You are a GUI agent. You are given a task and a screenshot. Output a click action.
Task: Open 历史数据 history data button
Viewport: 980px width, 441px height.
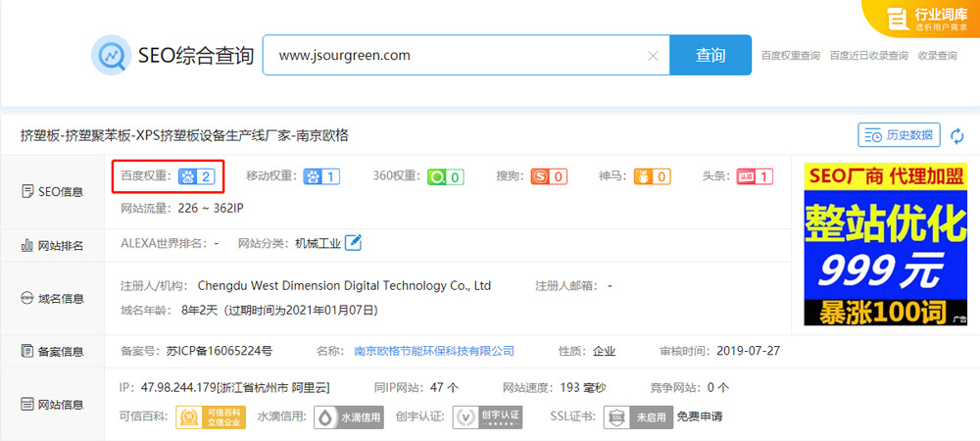[898, 135]
